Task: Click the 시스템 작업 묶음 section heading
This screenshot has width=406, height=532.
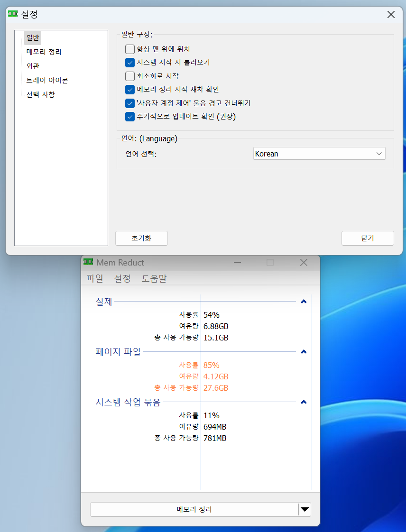Action: [x=128, y=403]
